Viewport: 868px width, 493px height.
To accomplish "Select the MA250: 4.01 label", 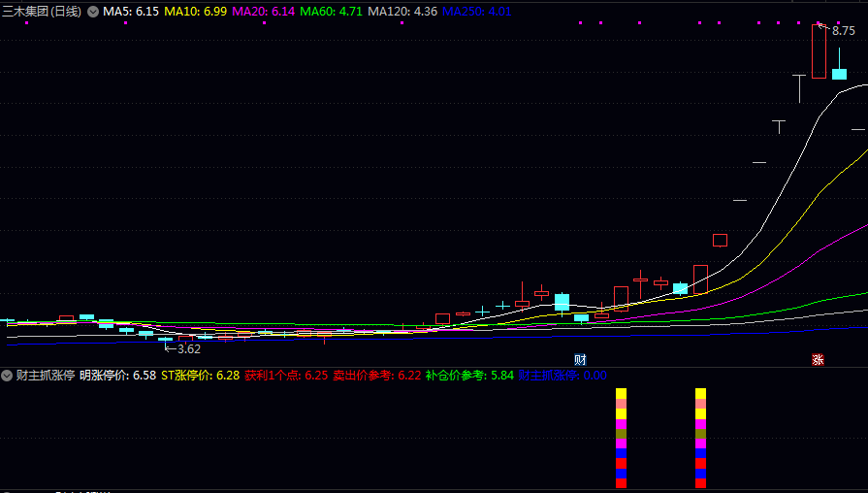I will pos(476,12).
